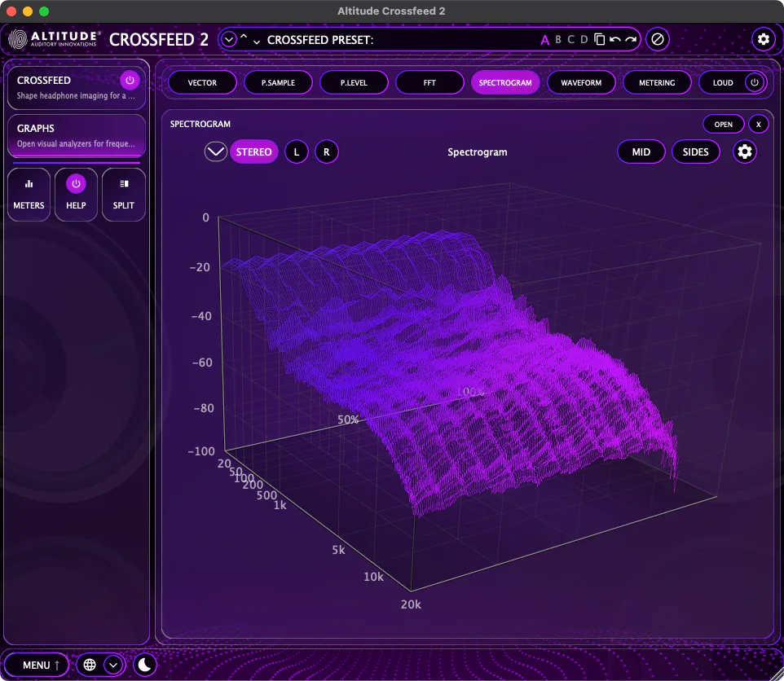The width and height of the screenshot is (784, 681).
Task: Switch to preset slot C
Action: tap(571, 39)
